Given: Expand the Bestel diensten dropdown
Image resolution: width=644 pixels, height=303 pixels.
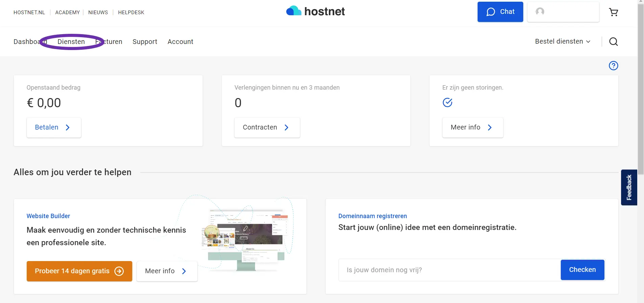Looking at the screenshot, I should [x=563, y=41].
